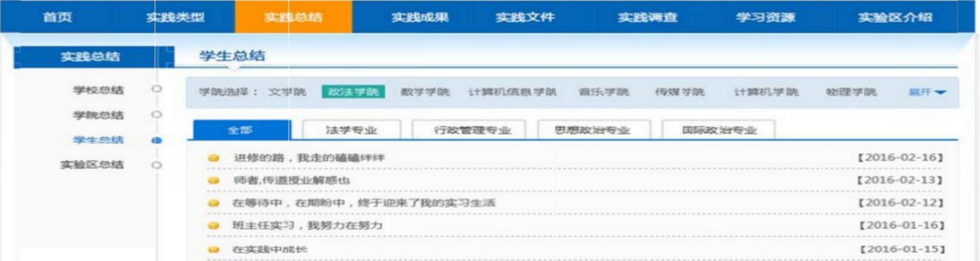Open article 班主任实习，我努力在努力
This screenshot has height=261, width=980.
pos(307,226)
